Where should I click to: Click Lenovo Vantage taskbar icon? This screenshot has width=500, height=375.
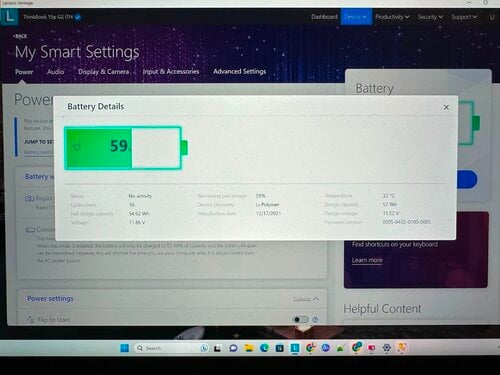(295, 348)
